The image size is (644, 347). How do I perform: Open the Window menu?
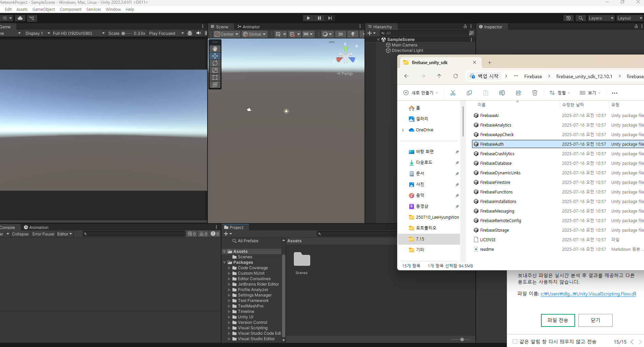tap(113, 9)
